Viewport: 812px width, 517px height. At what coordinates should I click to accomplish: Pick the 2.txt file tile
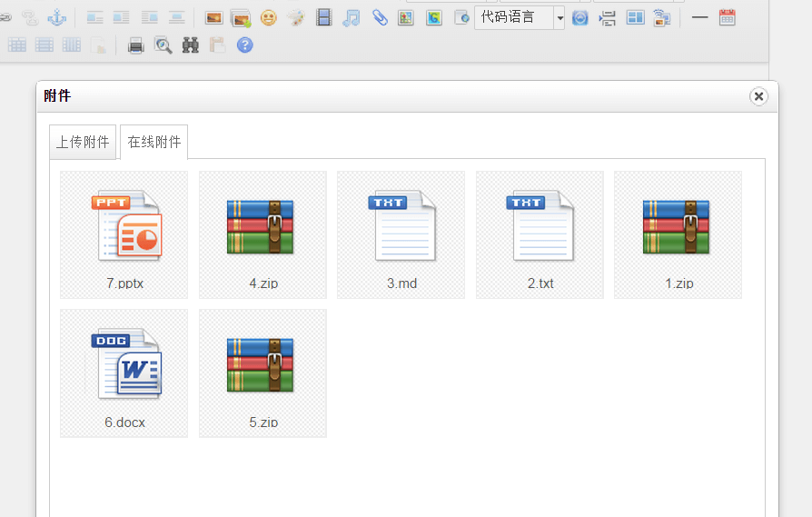(x=540, y=235)
